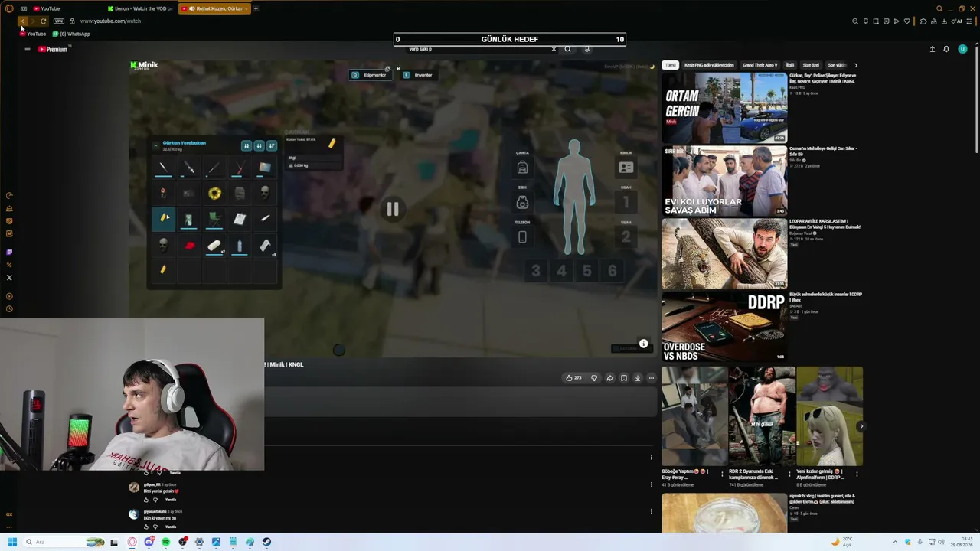Share the video
The image size is (980, 551).
tap(609, 378)
